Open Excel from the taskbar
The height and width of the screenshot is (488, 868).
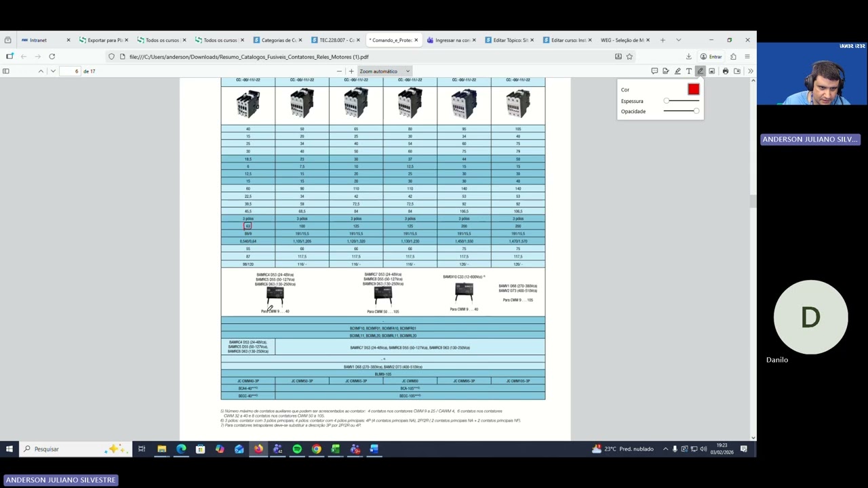(x=336, y=449)
